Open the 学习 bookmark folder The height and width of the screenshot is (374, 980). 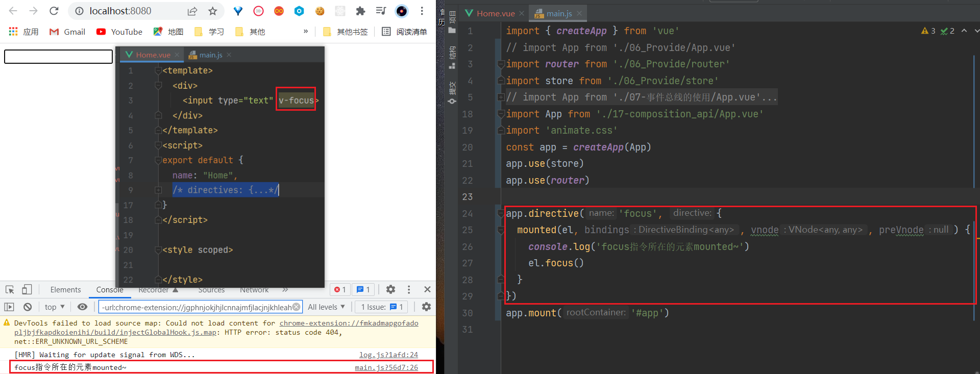click(x=209, y=32)
